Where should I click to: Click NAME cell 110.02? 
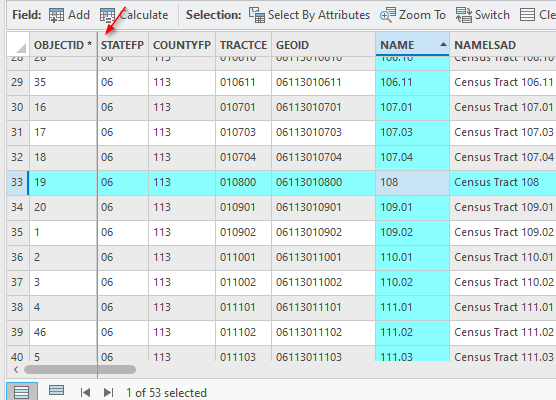[x=412, y=283]
